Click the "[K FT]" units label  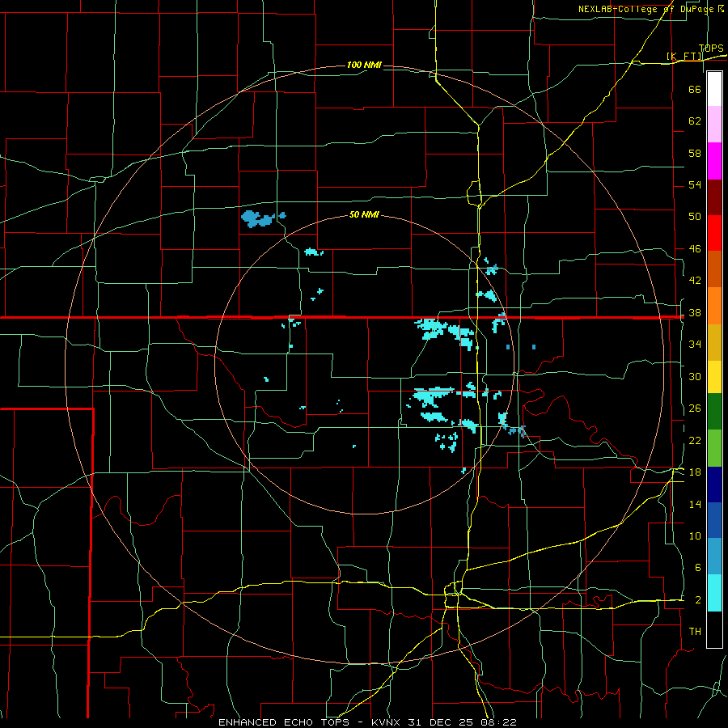(x=684, y=56)
